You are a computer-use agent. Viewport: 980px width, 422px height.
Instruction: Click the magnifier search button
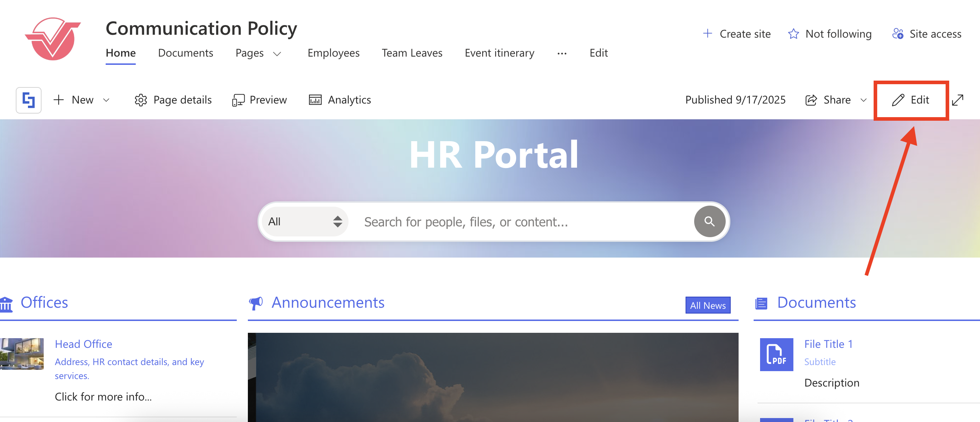pyautogui.click(x=709, y=221)
